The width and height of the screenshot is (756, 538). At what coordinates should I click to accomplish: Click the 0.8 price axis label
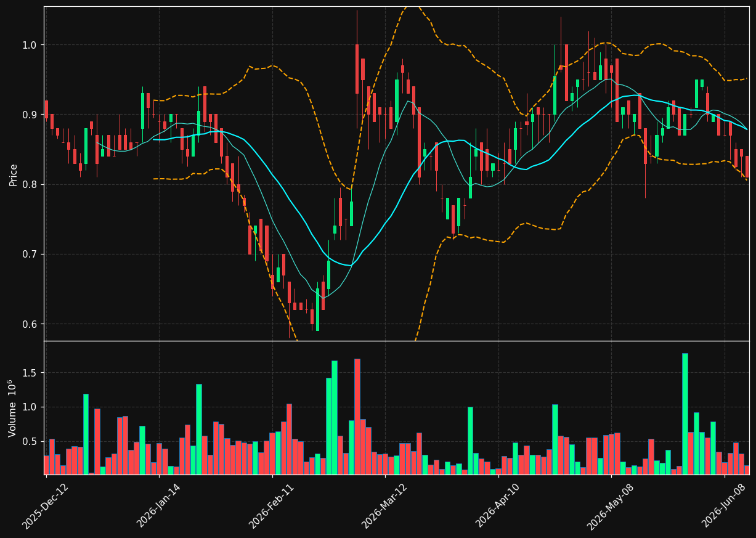[x=31, y=184]
